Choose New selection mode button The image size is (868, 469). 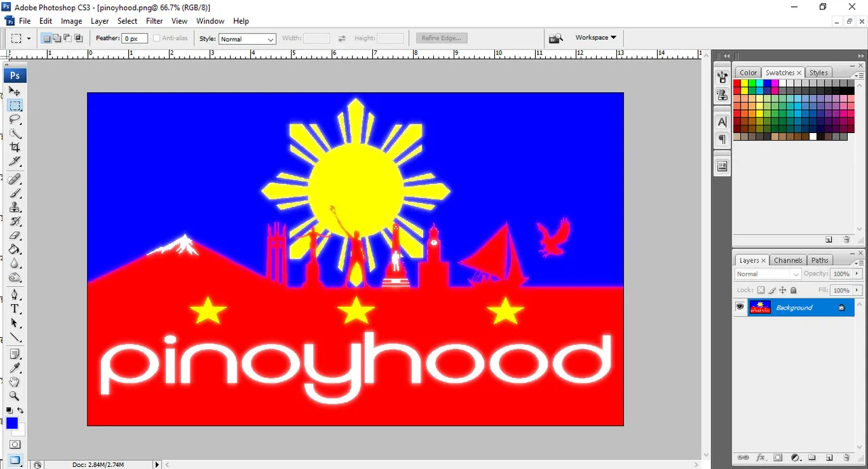47,39
